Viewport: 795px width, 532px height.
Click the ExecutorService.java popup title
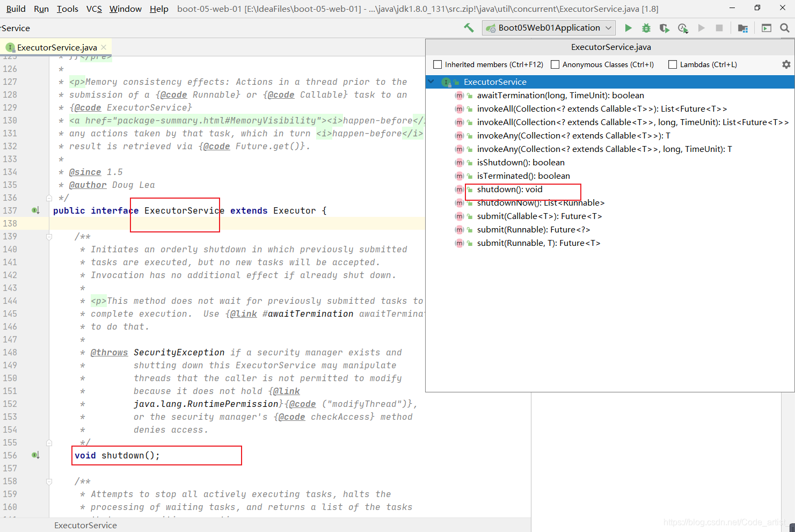click(x=611, y=47)
